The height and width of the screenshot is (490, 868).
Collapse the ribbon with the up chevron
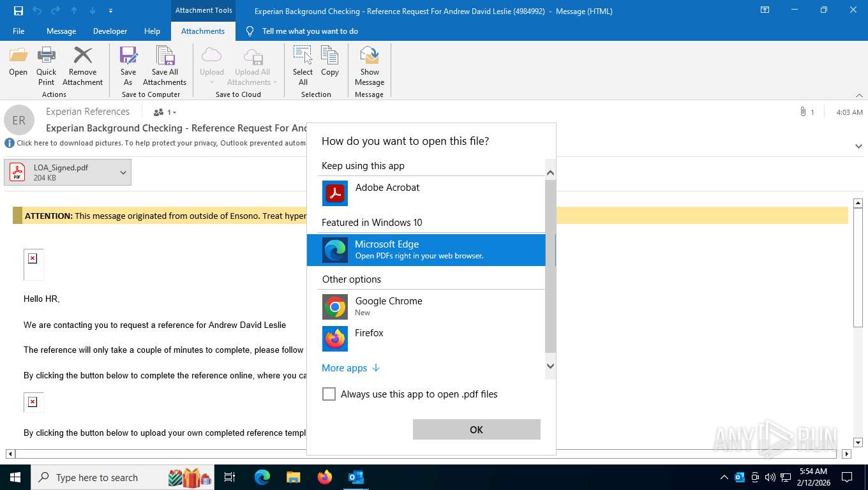(x=858, y=95)
